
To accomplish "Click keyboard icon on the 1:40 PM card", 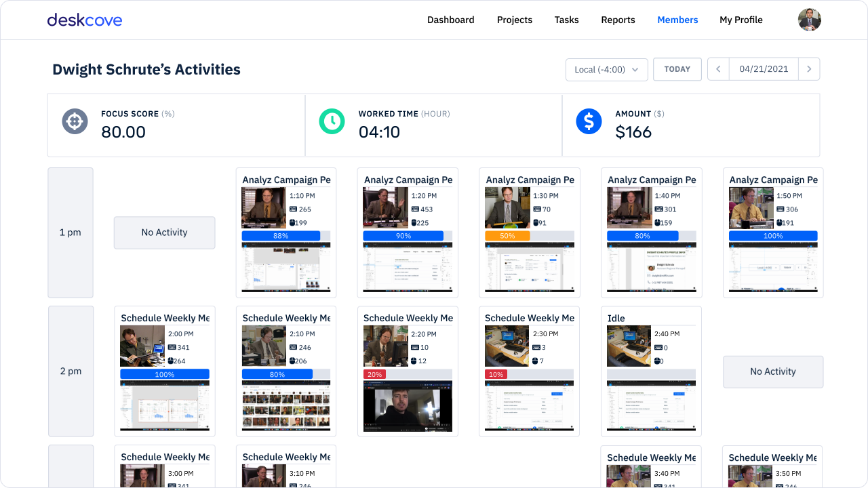I will pyautogui.click(x=658, y=209).
